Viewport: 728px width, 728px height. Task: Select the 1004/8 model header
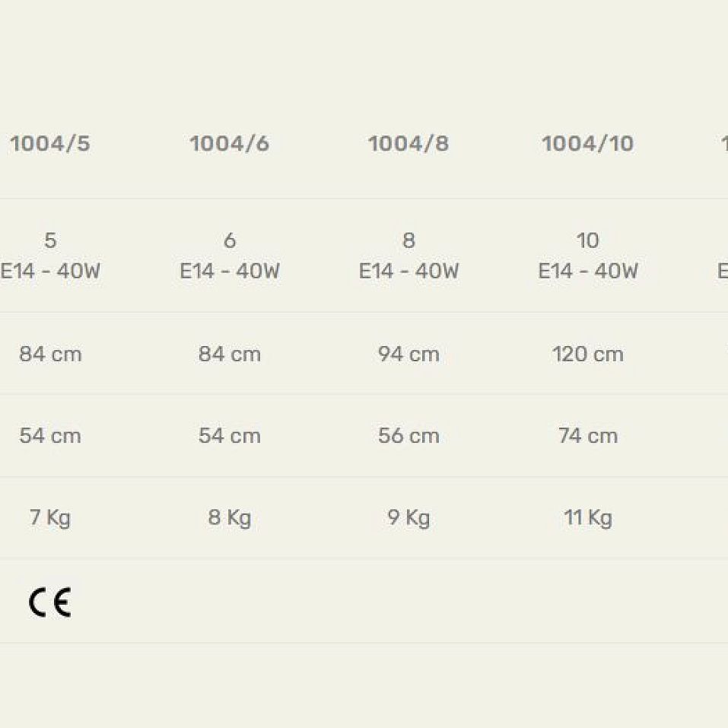(409, 144)
